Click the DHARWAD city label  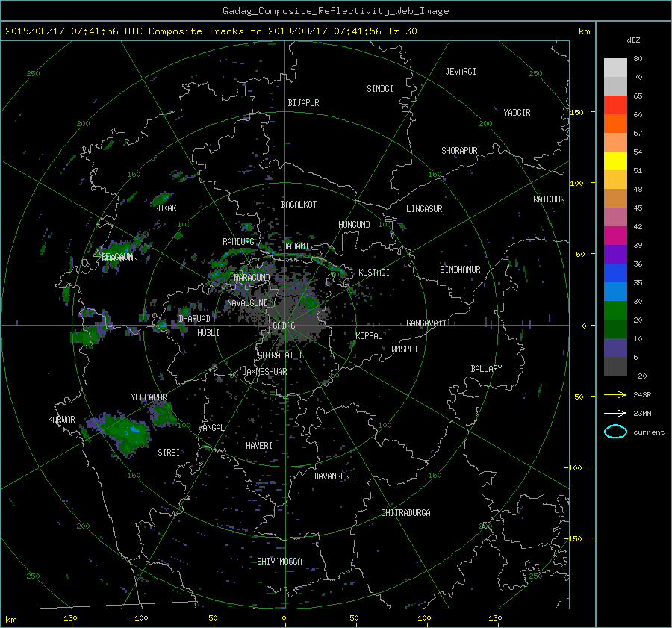(x=195, y=319)
